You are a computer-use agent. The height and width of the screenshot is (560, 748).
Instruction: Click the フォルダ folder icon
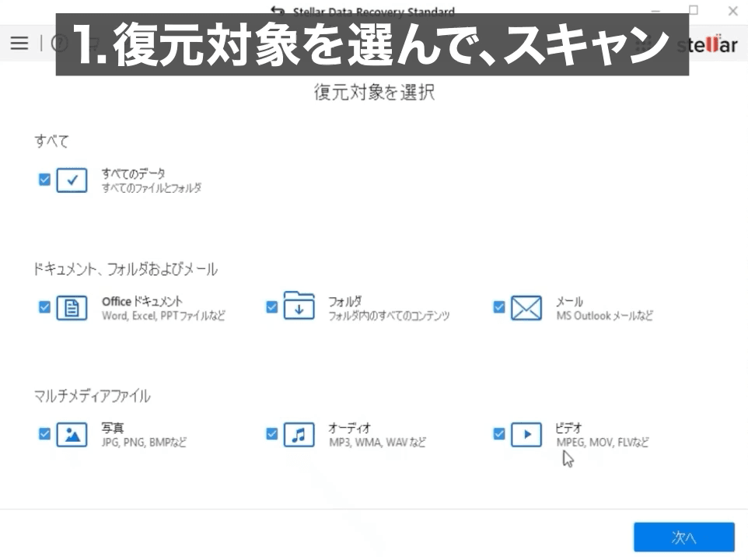point(299,306)
